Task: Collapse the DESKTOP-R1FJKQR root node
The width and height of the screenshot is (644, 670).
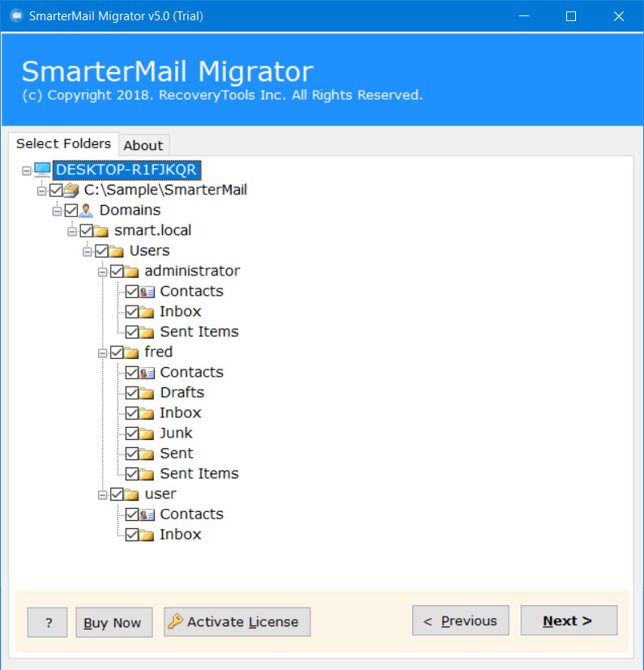Action: pyautogui.click(x=27, y=170)
